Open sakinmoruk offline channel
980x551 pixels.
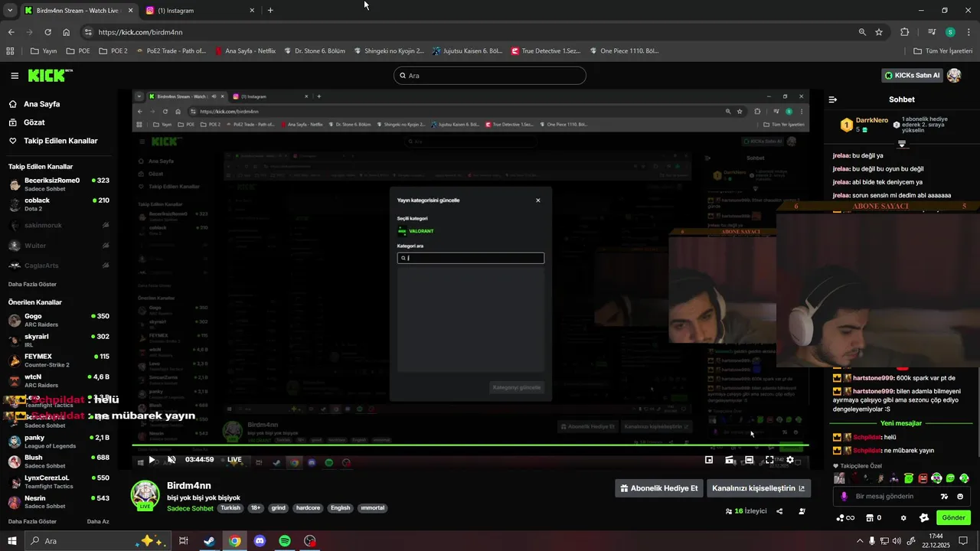tap(58, 225)
